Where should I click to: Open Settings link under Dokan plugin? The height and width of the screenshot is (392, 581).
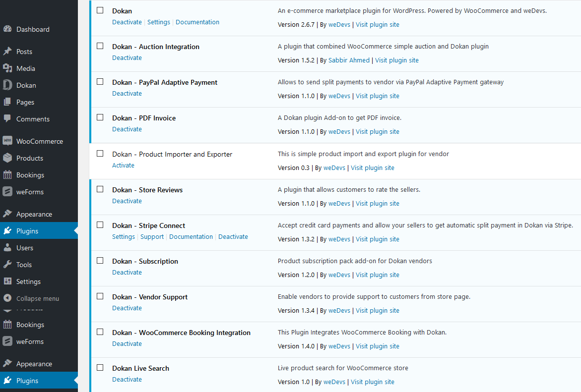pyautogui.click(x=159, y=22)
